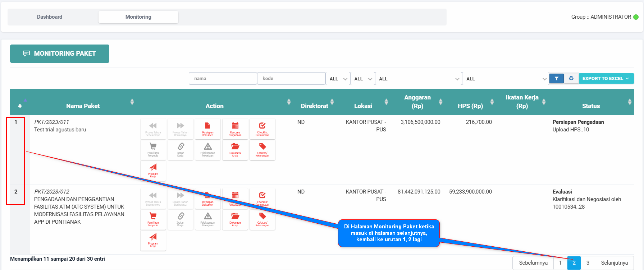
Task: Go to pagination page 3
Action: click(x=588, y=263)
